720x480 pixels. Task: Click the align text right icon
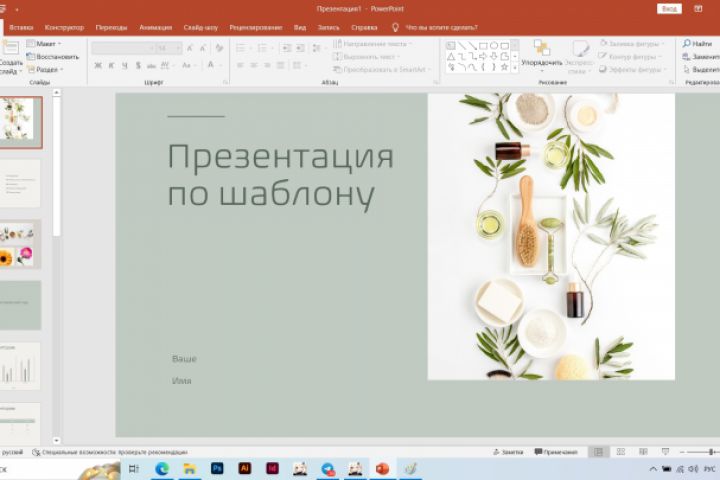[267, 66]
